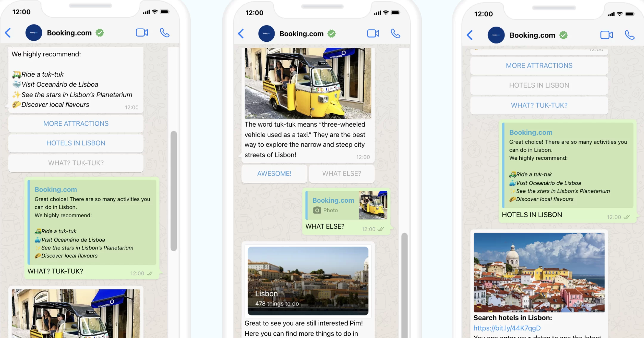
Task: Open the tuk-tuk photo at bottom of left phone
Action: [x=76, y=313]
